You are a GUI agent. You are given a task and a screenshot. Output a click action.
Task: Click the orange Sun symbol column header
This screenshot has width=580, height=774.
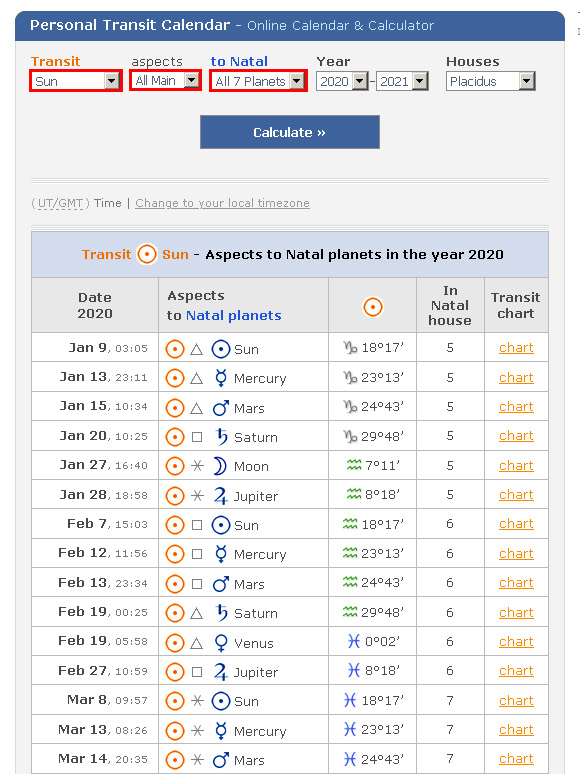[373, 307]
